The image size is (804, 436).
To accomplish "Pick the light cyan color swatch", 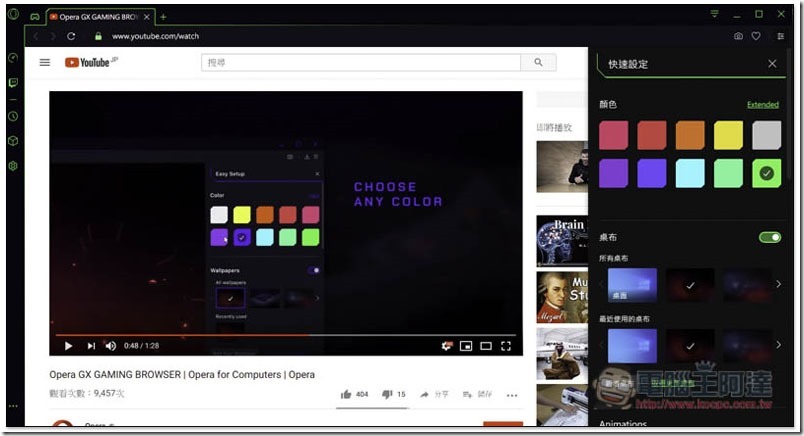I will 690,173.
